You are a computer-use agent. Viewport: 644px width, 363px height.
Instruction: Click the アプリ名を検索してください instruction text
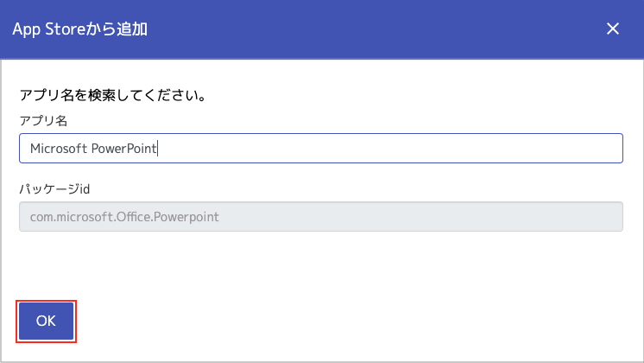coord(112,94)
